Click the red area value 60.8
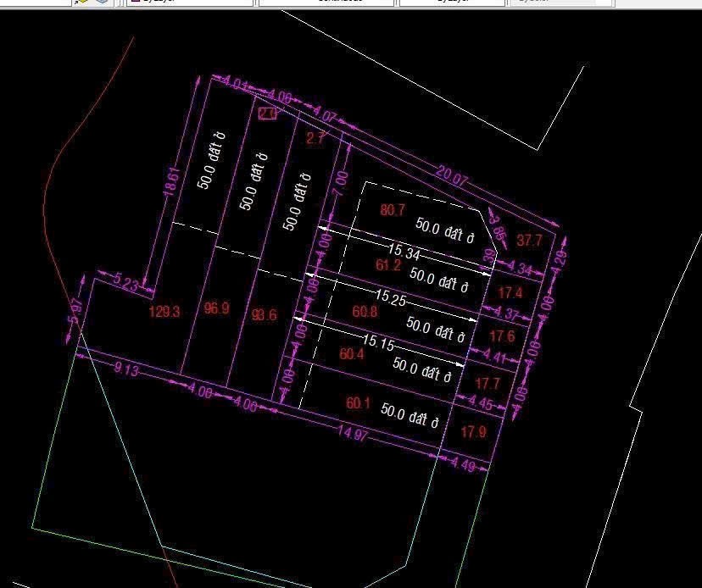702x588 pixels. [x=365, y=311]
